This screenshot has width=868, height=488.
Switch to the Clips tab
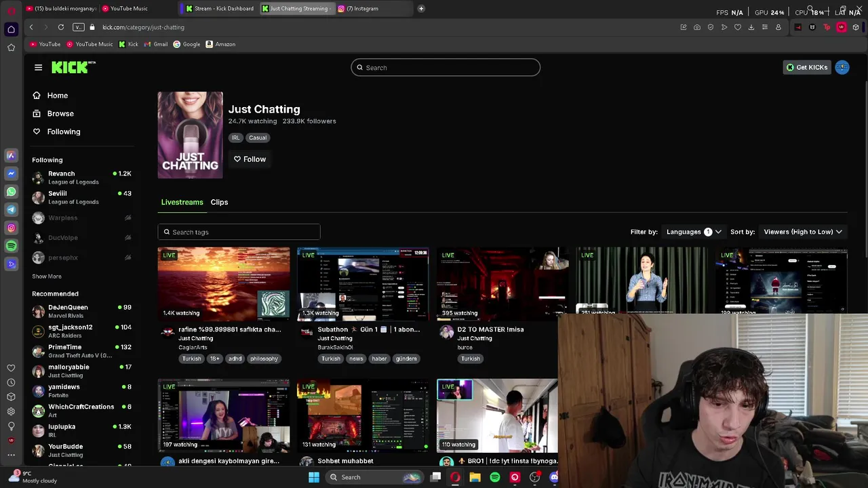[x=219, y=202]
